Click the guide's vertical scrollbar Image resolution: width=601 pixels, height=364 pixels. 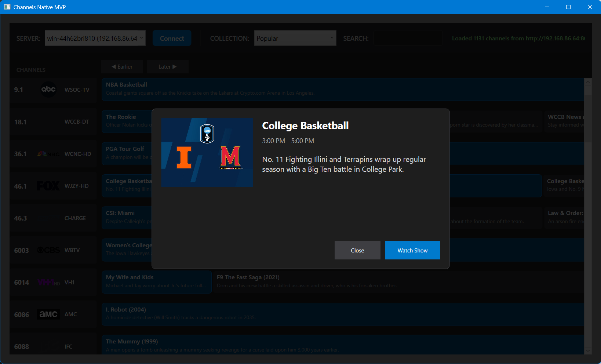[588, 216]
